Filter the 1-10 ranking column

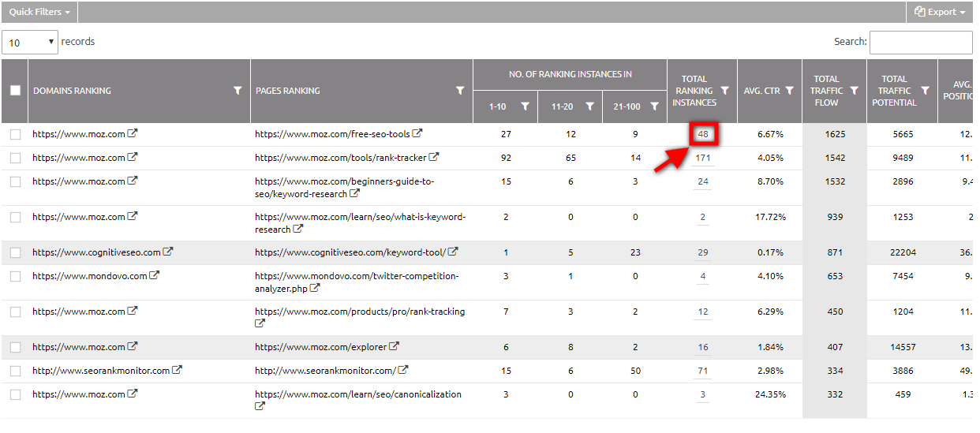(x=525, y=106)
